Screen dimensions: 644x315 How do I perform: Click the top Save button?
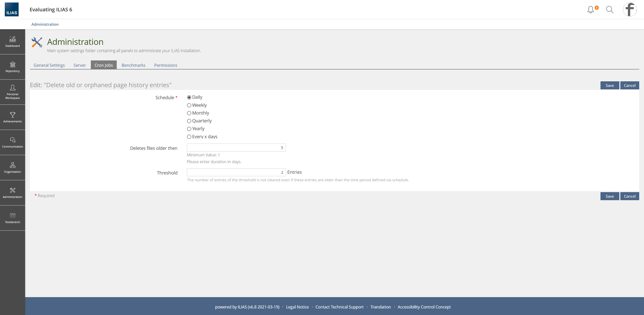pos(610,85)
